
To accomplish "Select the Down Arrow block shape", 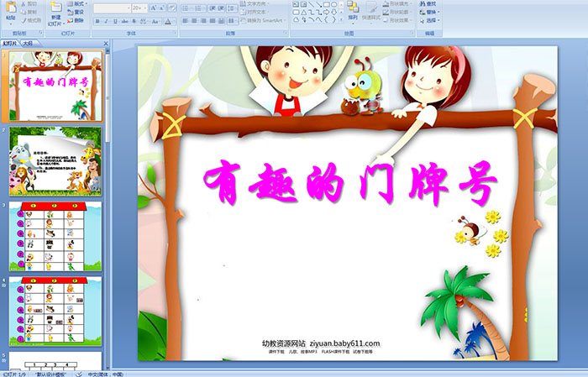I will tap(334, 13).
